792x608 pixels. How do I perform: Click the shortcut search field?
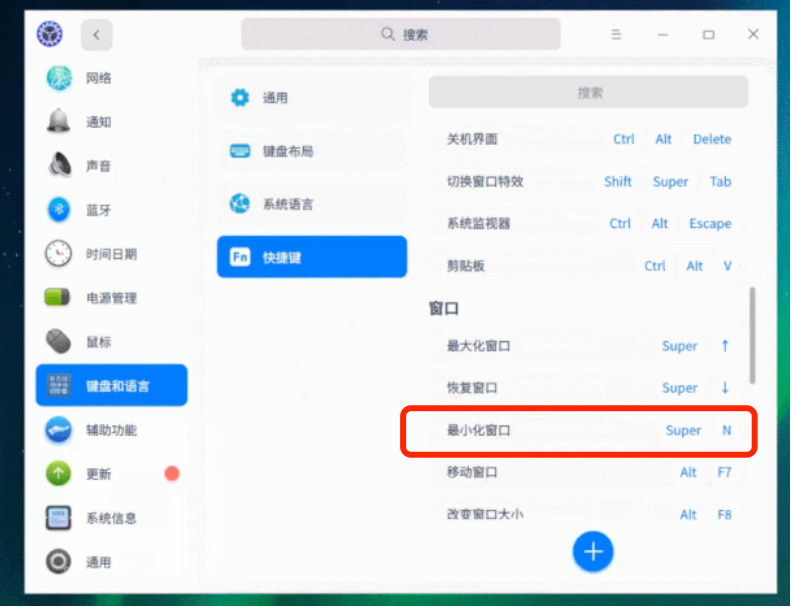(x=588, y=92)
